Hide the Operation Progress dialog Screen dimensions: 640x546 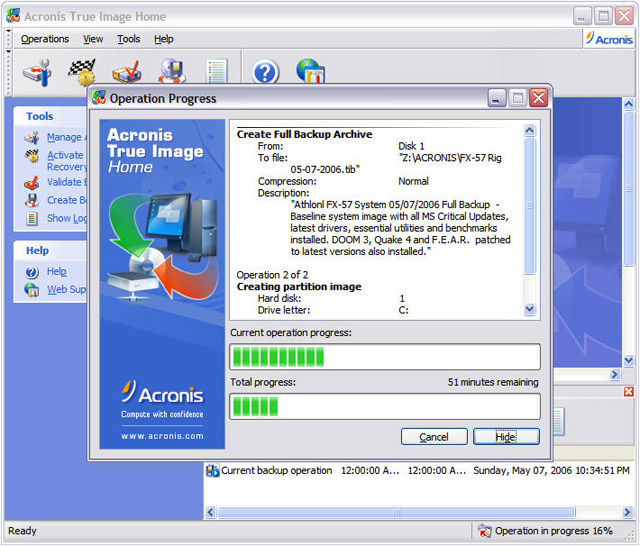(506, 437)
